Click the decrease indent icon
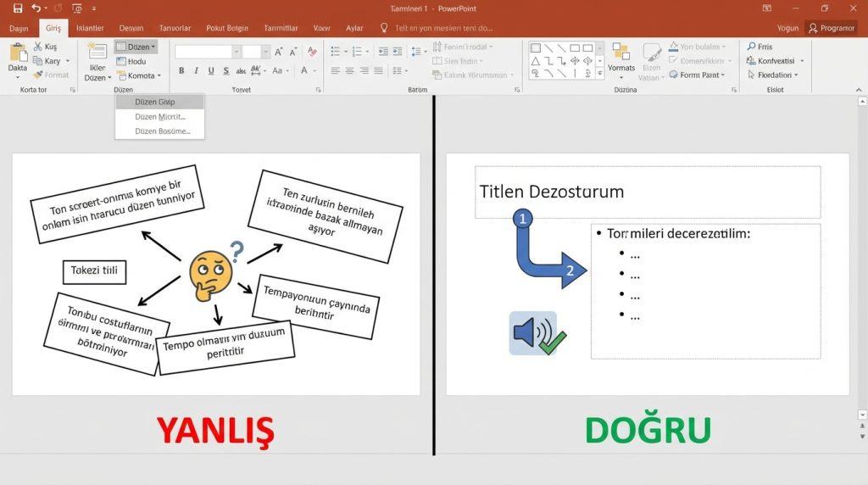This screenshot has width=868, height=485. tap(383, 52)
